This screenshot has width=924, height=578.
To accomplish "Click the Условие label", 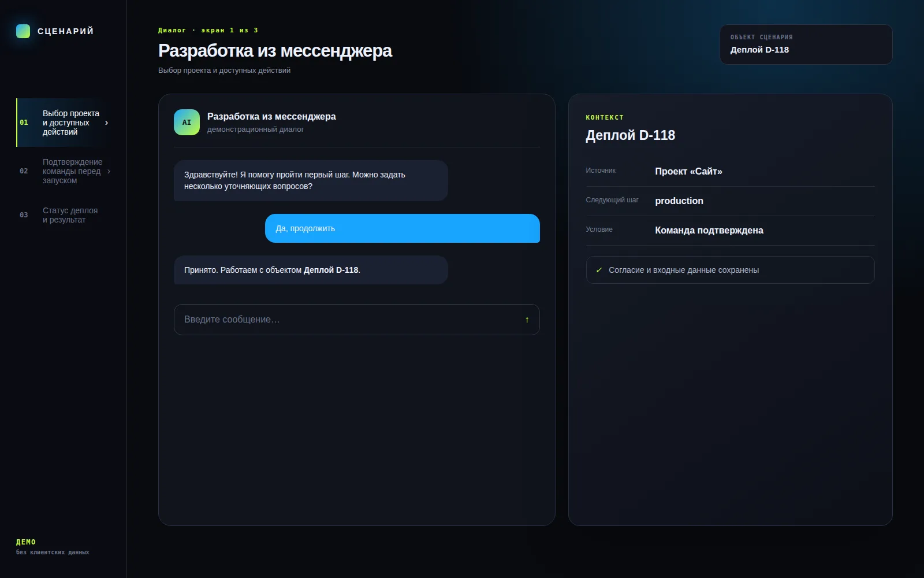I will point(599,229).
